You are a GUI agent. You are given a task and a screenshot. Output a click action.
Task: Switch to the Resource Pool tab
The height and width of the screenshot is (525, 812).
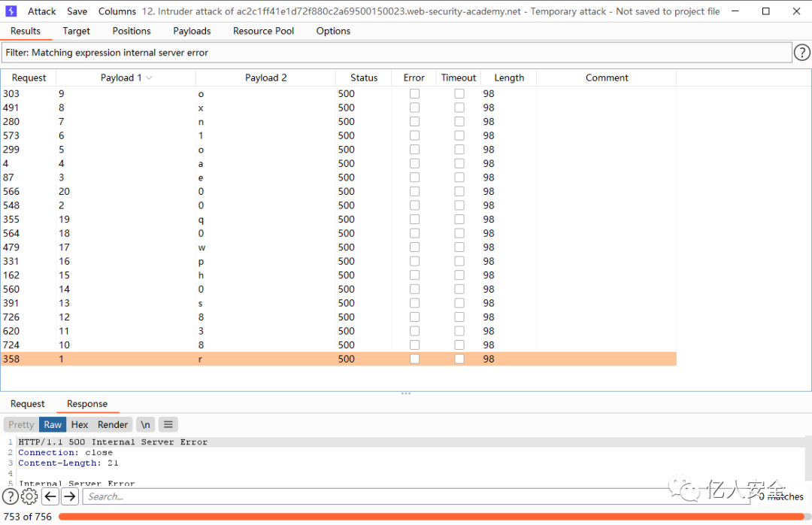pyautogui.click(x=264, y=31)
